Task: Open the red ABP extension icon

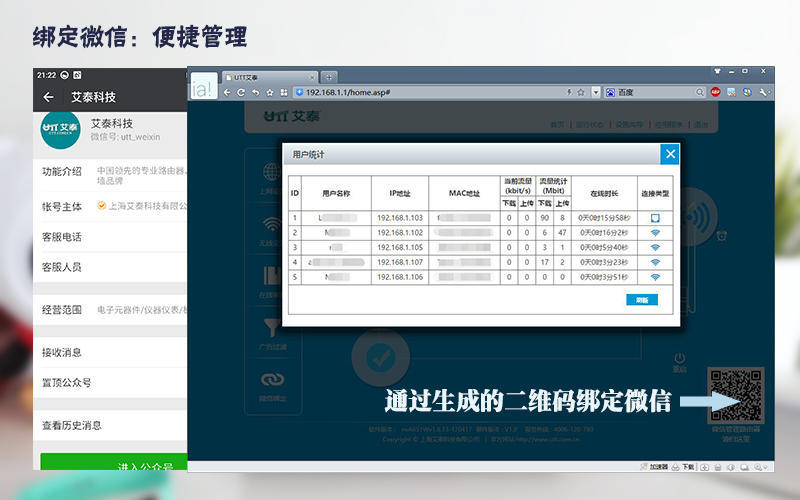Action: click(x=716, y=92)
